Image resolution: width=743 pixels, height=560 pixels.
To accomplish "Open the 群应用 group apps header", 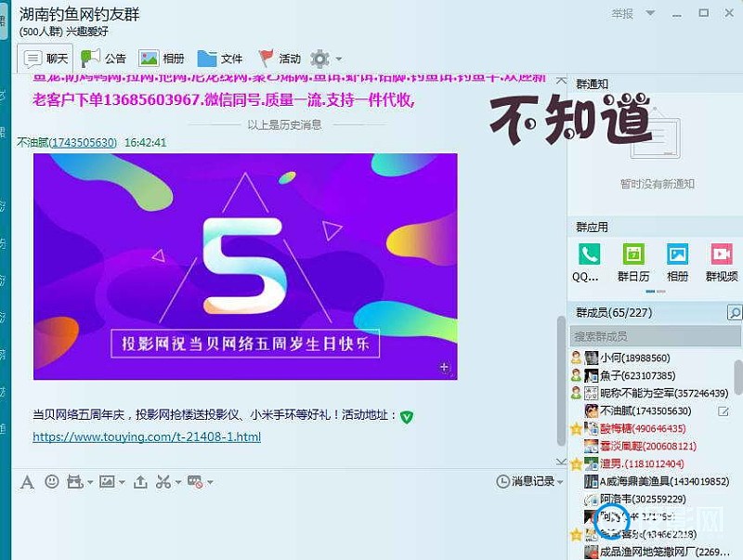I will click(592, 228).
